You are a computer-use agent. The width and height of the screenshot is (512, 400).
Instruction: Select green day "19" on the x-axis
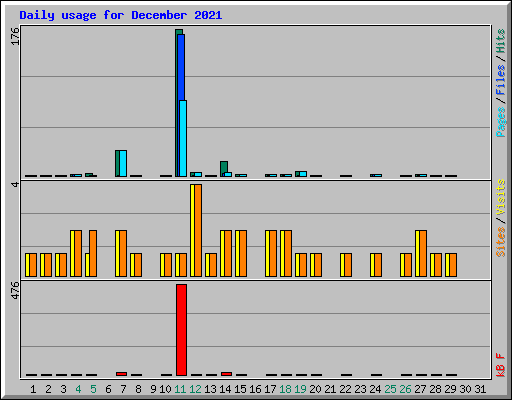[300, 389]
